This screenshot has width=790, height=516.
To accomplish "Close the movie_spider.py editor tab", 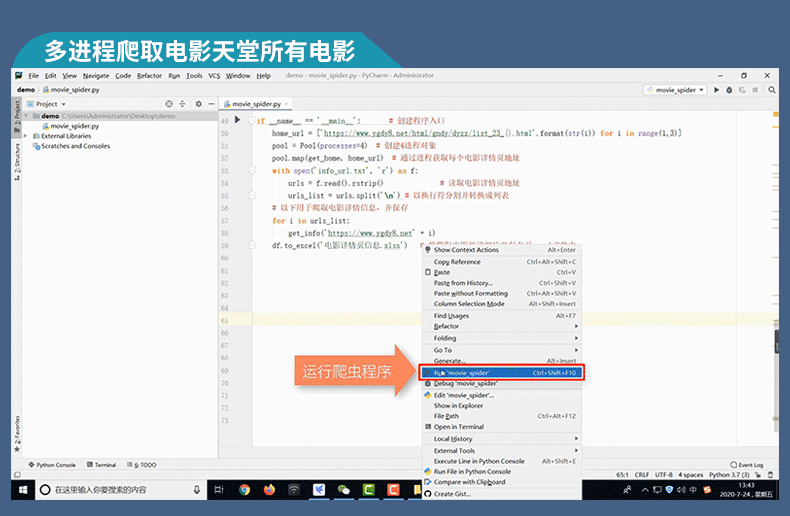I will [x=286, y=104].
